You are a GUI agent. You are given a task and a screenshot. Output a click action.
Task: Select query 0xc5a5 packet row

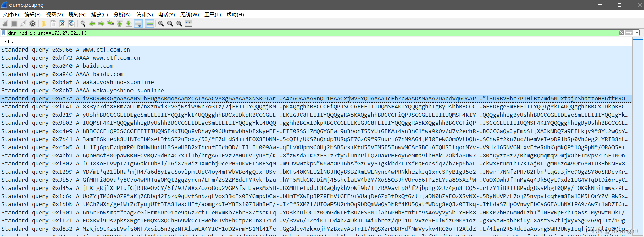click(x=316, y=147)
